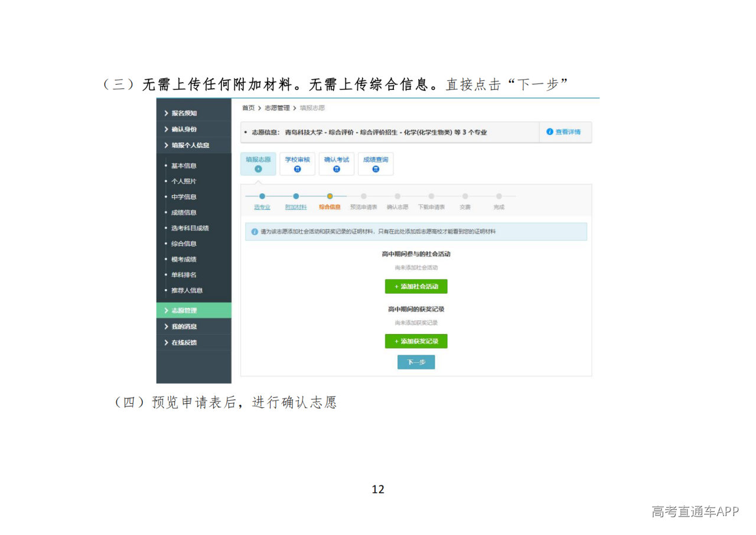The height and width of the screenshot is (535, 756).
Task: Click the play icon under 填报志愿
Action: [258, 169]
